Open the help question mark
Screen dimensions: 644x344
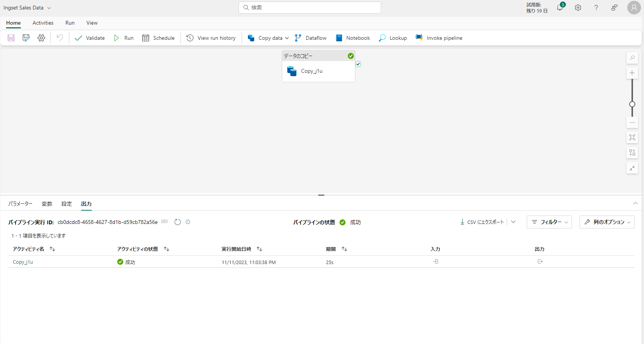point(596,8)
